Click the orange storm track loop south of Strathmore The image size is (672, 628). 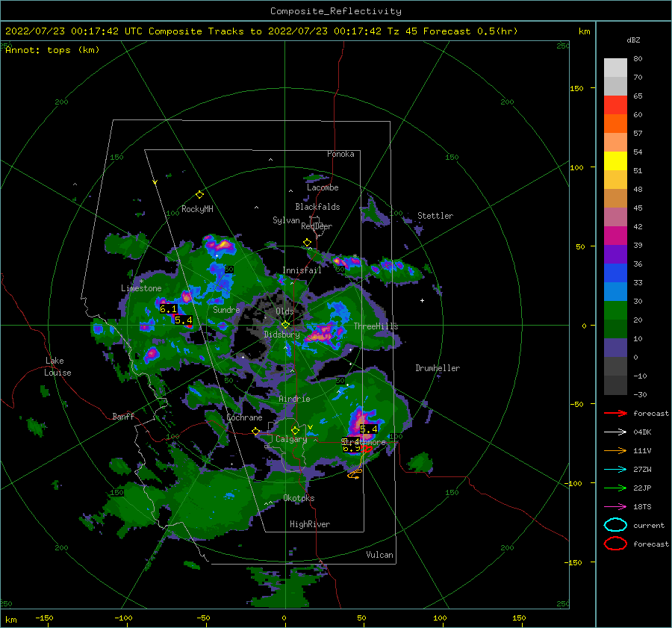coord(355,474)
